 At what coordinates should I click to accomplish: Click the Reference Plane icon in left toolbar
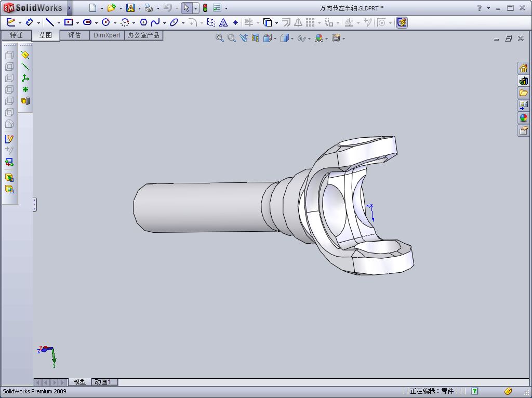click(25, 55)
